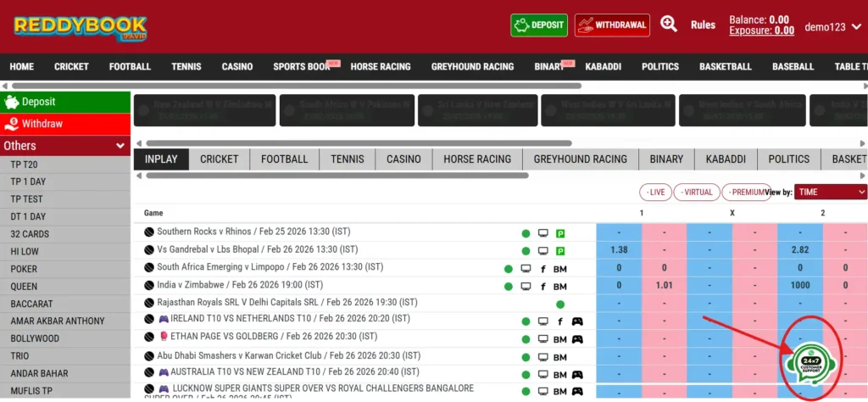Viewport: 868px width, 402px height.
Task: Click the ReddyBook logo
Action: click(80, 26)
